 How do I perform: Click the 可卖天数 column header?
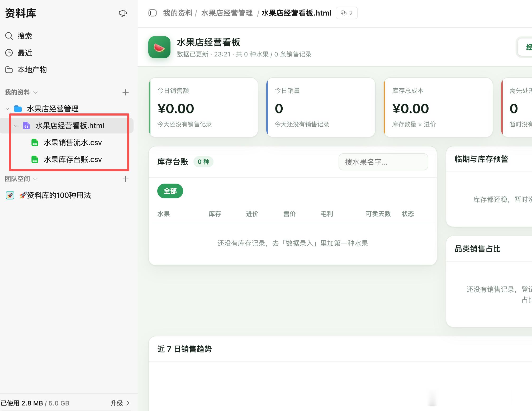coord(378,214)
